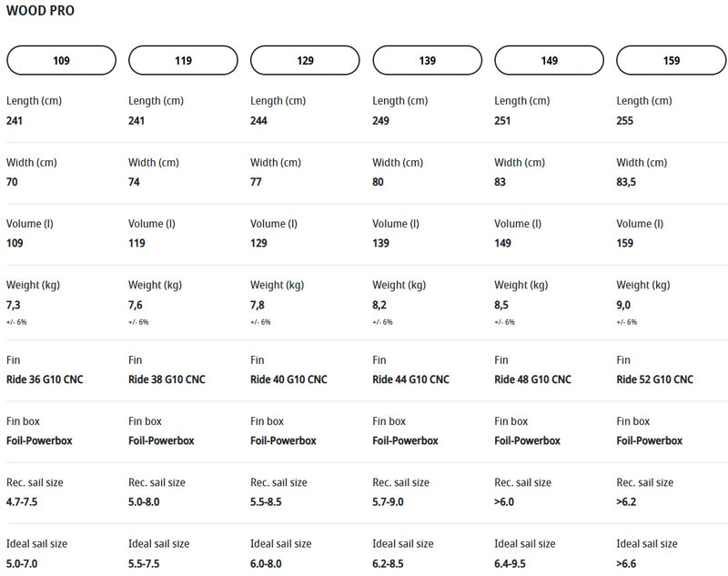Click the Ride 44 G10 CNC fin value

tap(410, 379)
